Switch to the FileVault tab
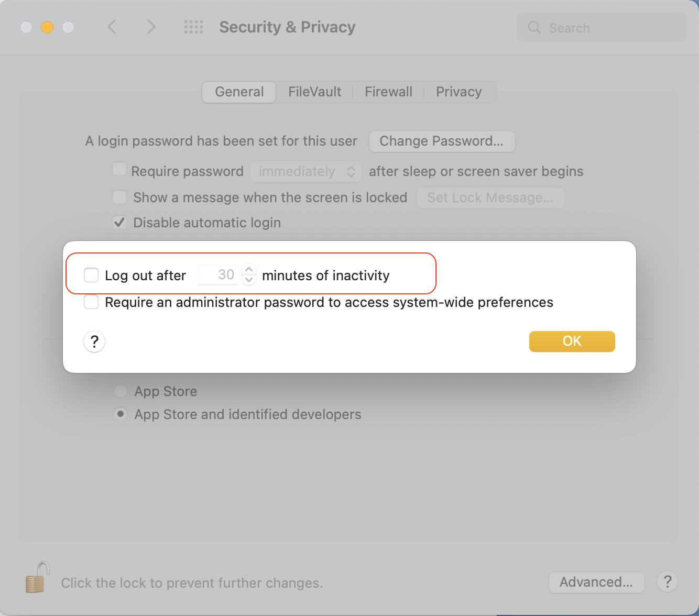 pos(314,92)
